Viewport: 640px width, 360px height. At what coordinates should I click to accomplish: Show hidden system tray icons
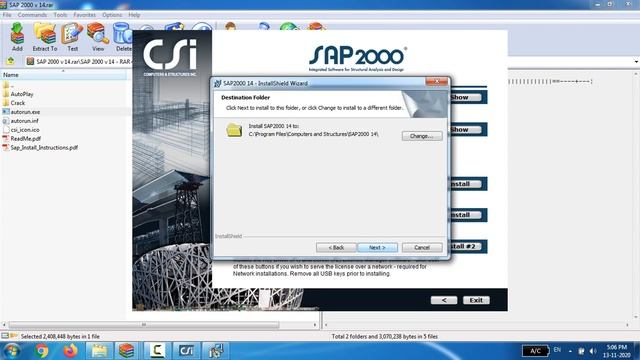coord(570,351)
